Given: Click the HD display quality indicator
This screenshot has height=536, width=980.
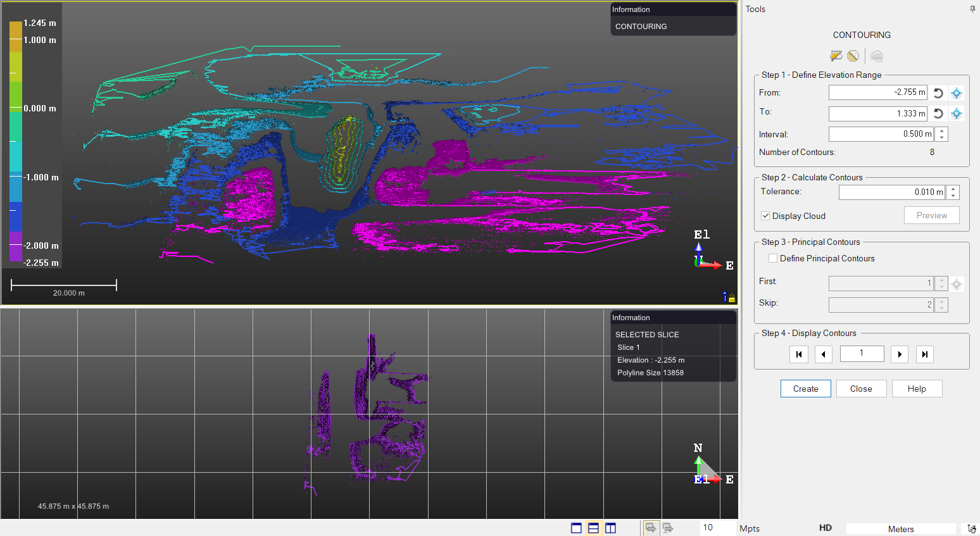Looking at the screenshot, I should (826, 527).
